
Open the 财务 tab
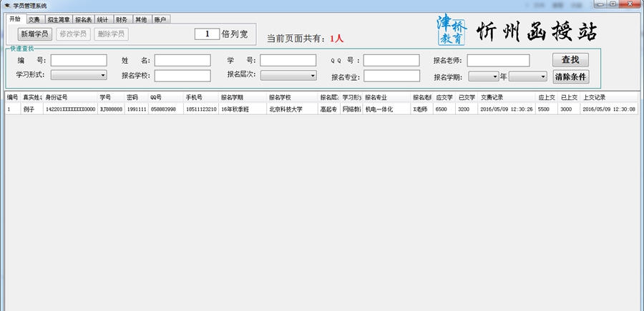click(122, 19)
